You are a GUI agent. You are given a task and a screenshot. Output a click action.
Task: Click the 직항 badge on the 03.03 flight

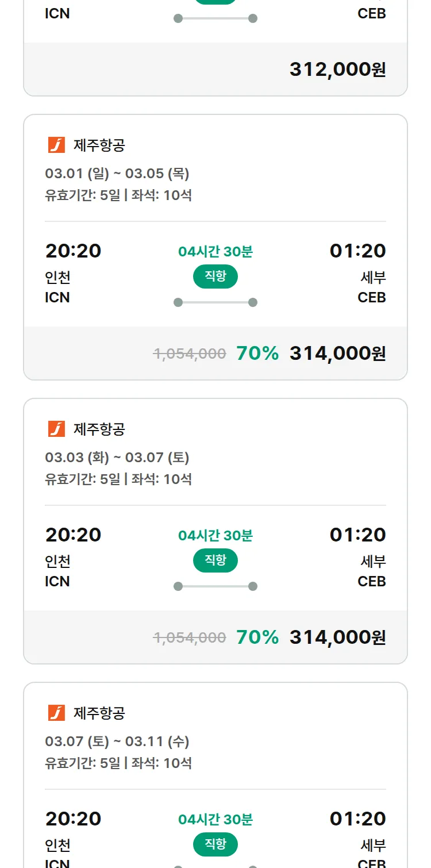(x=215, y=560)
